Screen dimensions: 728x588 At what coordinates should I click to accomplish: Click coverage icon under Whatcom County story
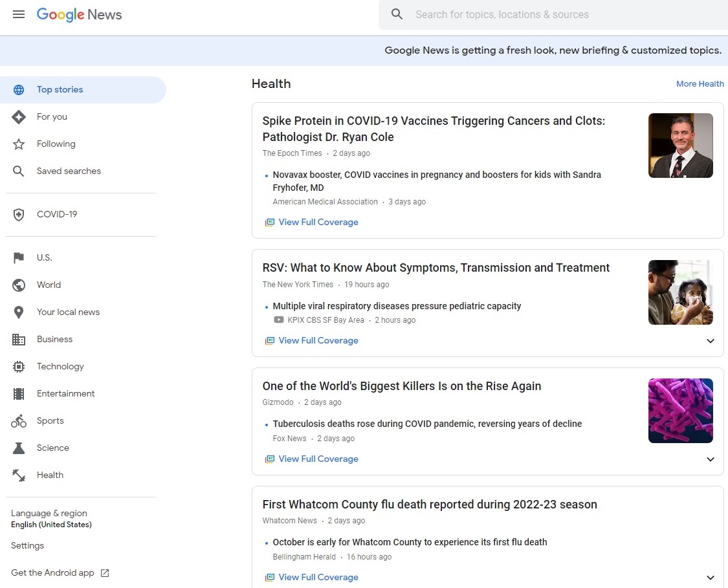pyautogui.click(x=270, y=577)
